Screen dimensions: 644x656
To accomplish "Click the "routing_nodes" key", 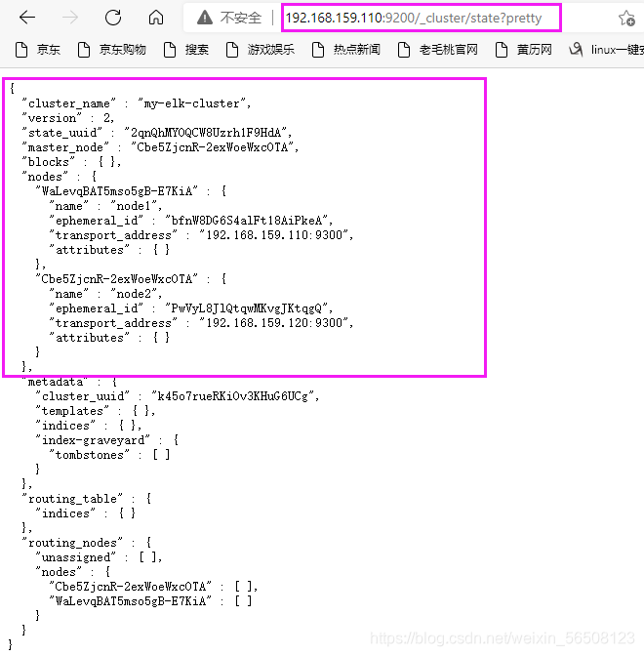I will click(72, 543).
